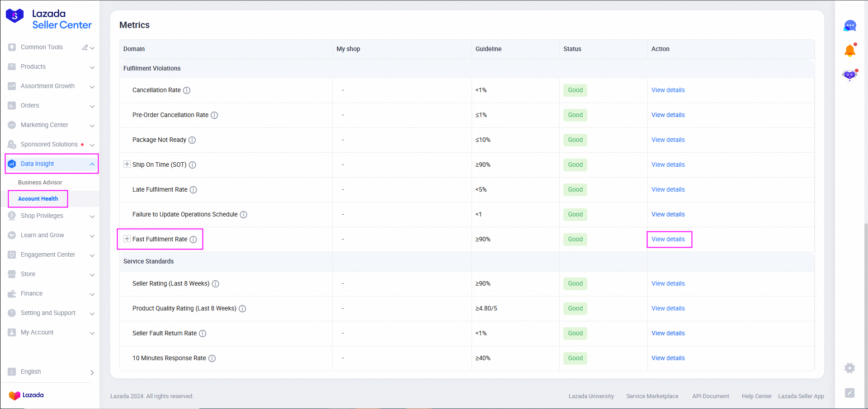Open the purple robot assistant icon

pyautogui.click(x=849, y=75)
